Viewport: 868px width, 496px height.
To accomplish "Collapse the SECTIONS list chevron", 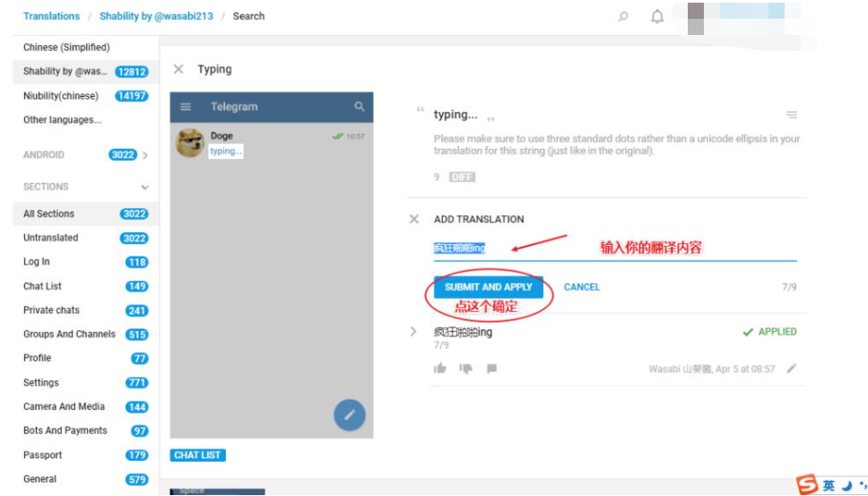I will point(144,187).
